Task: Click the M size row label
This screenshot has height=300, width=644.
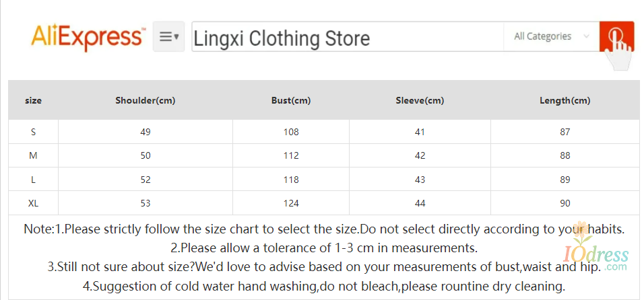Action: (33, 155)
